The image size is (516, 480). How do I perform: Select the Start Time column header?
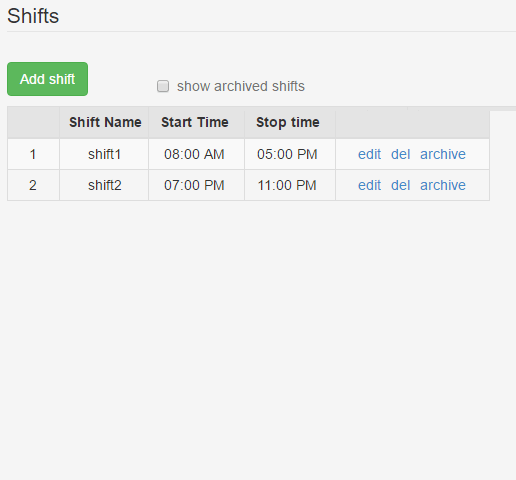(x=196, y=122)
